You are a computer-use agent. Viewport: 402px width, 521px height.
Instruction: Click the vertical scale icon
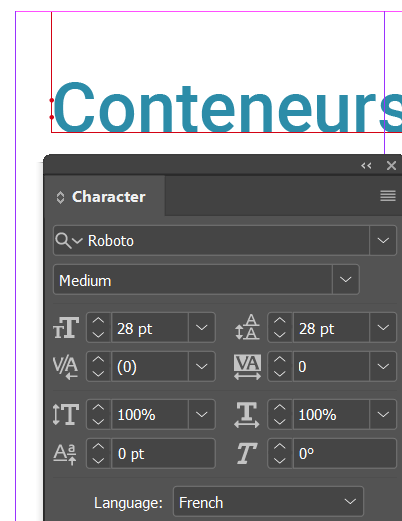(66, 414)
